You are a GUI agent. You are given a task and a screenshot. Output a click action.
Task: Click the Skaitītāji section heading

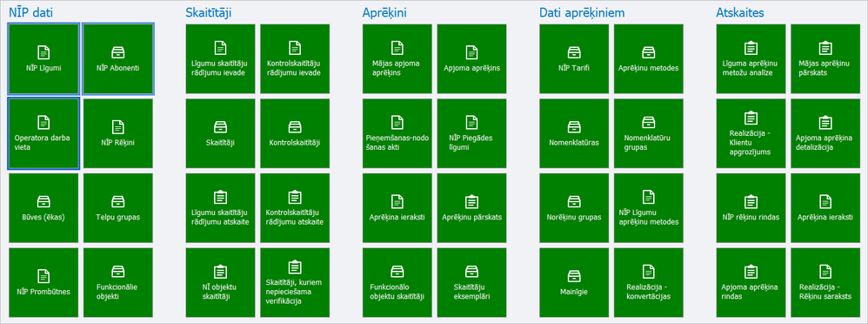pos(209,13)
